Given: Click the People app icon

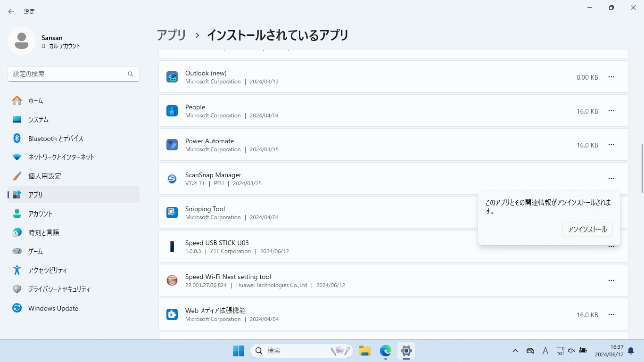Looking at the screenshot, I should click(x=172, y=111).
